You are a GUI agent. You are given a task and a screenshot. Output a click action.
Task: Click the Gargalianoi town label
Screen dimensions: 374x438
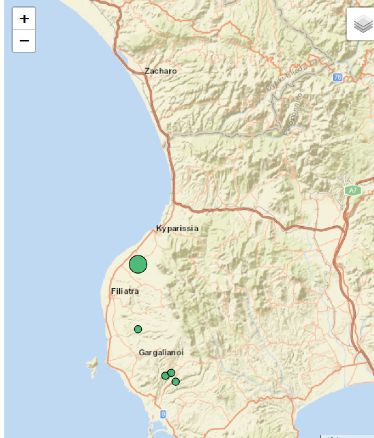[x=161, y=352]
